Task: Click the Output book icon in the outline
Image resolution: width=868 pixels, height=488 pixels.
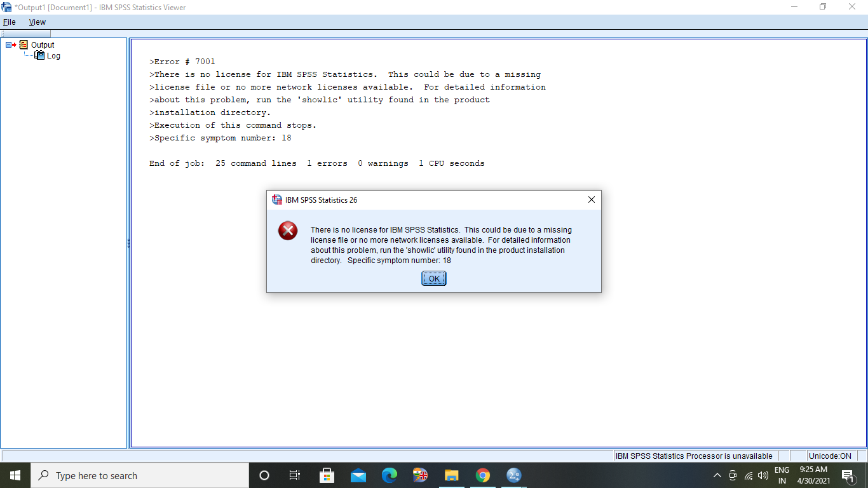Action: coord(24,44)
